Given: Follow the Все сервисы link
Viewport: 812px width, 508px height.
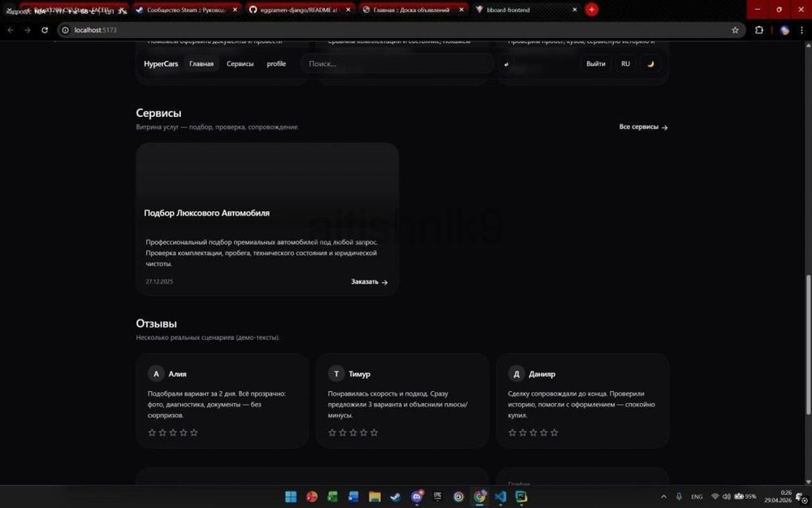Looking at the screenshot, I should click(643, 127).
